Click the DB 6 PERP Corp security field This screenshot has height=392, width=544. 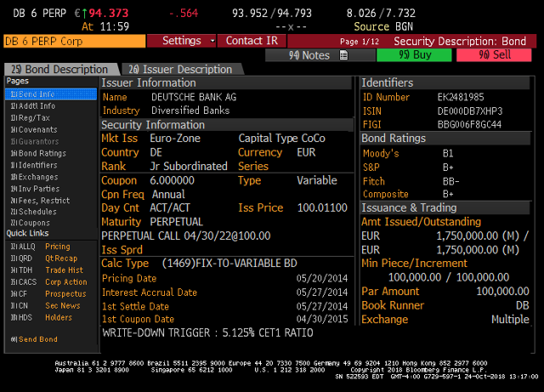(x=74, y=41)
